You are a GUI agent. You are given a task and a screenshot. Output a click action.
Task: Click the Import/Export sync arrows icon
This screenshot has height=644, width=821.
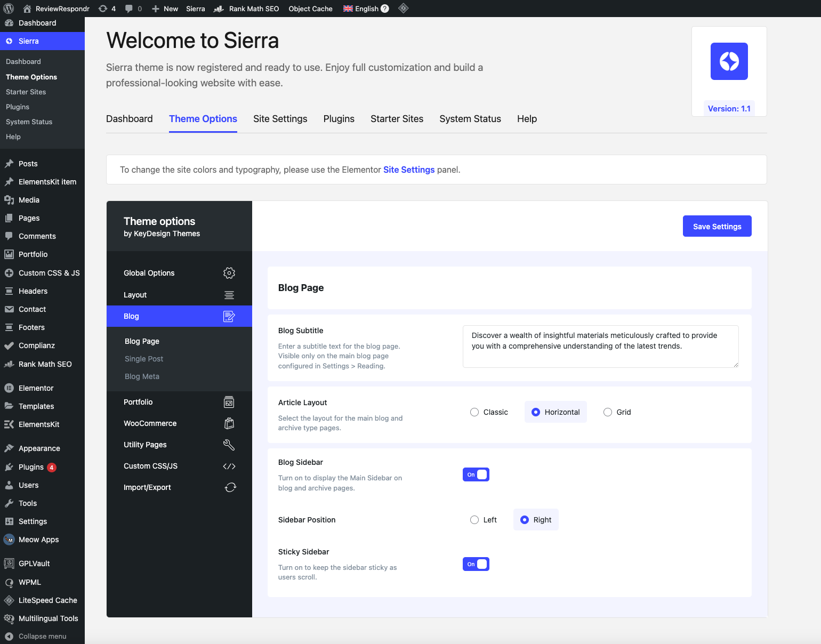coord(230,487)
